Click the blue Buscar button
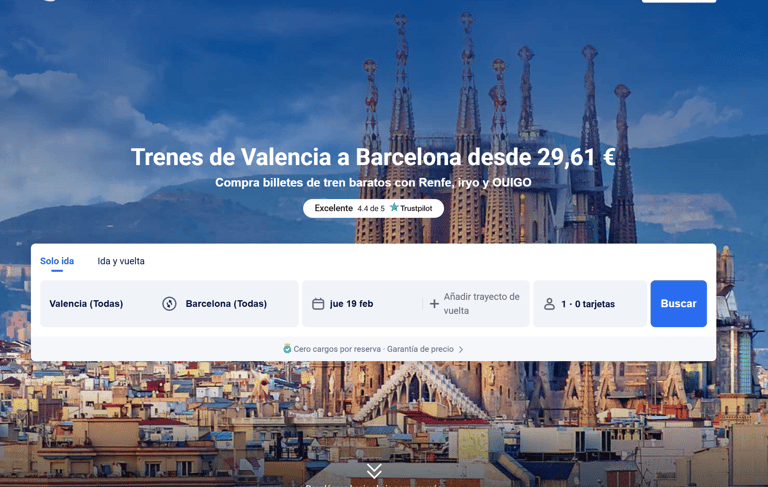 tap(678, 304)
